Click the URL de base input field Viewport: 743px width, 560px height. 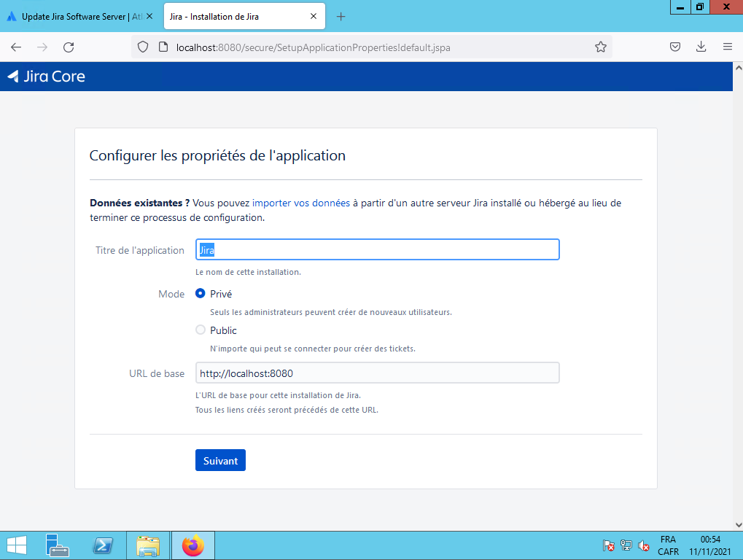pos(377,373)
